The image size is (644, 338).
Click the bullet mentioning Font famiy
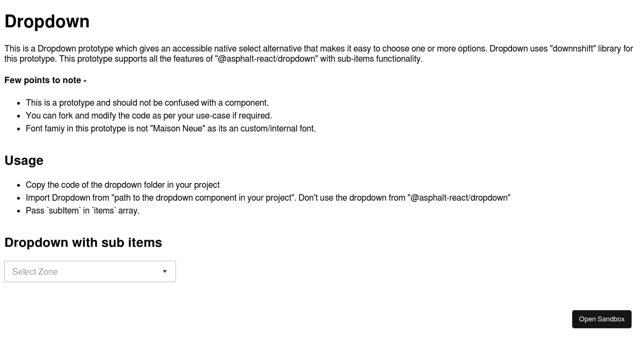[171, 128]
